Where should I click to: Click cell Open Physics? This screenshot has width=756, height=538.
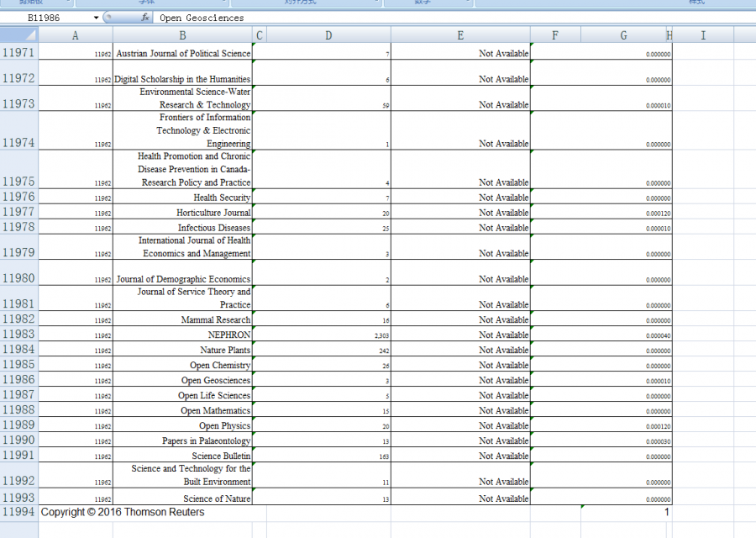[x=183, y=425]
